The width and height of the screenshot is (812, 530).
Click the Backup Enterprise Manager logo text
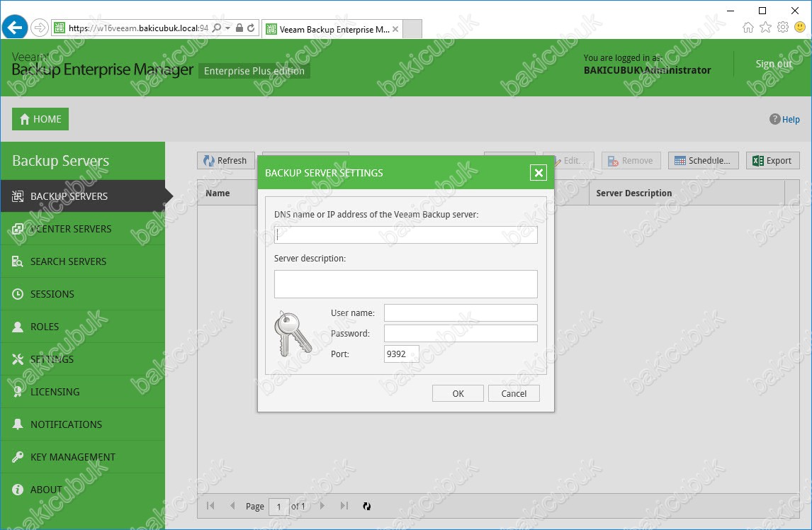(103, 69)
